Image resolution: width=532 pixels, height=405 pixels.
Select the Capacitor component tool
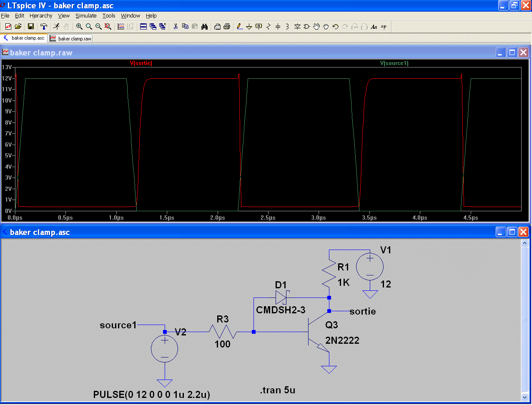pos(278,27)
